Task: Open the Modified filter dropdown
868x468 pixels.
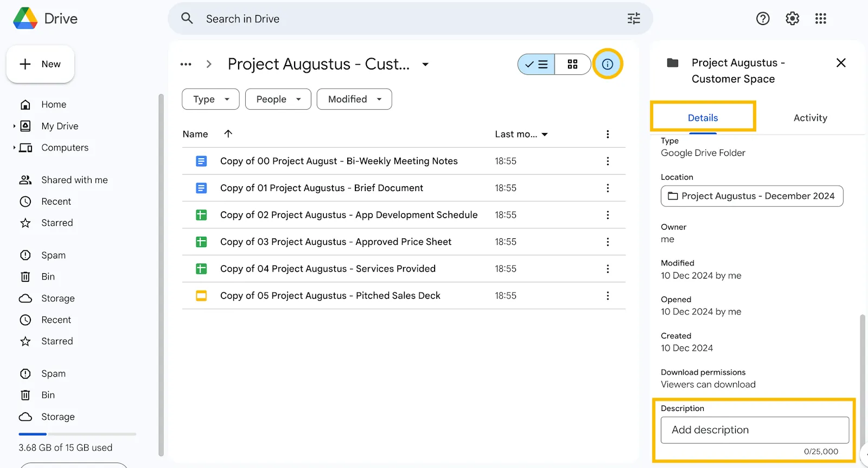Action: (354, 99)
